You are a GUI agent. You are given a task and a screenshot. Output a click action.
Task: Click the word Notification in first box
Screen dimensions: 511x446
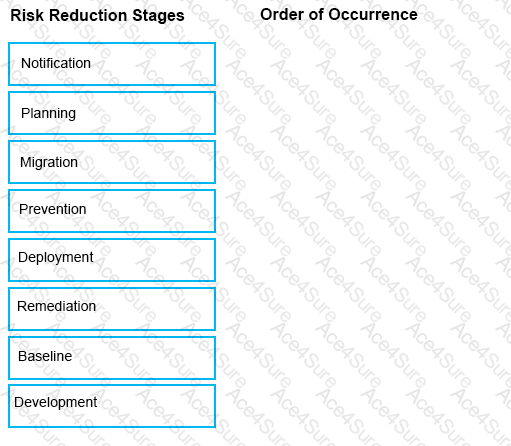pos(56,63)
